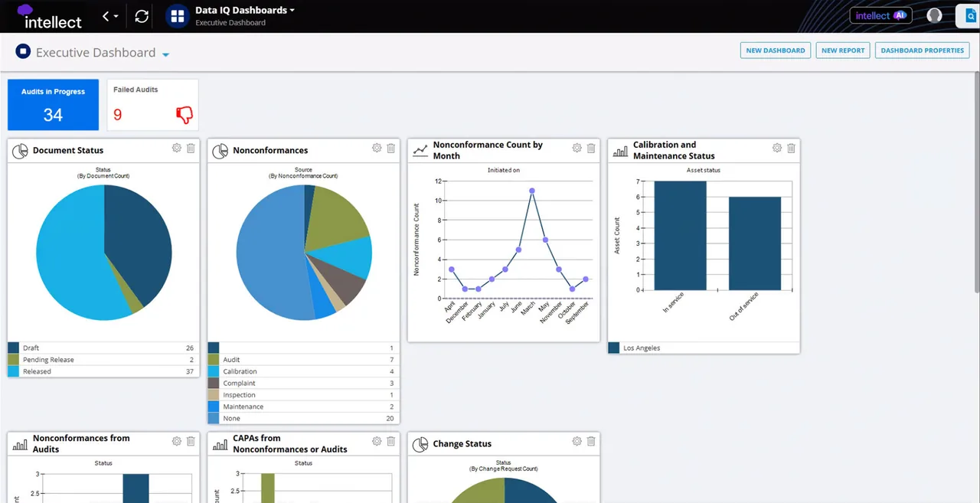
Task: Click the Nonconformances pie chart icon
Action: pos(220,151)
